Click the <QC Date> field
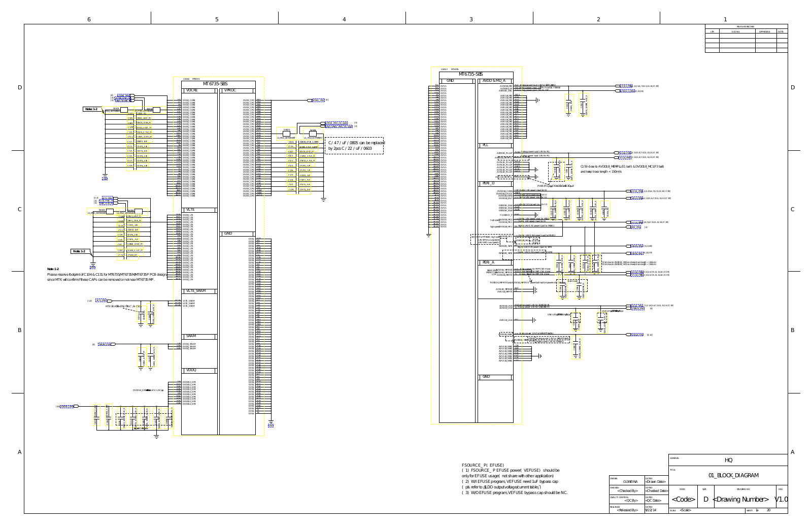 [x=653, y=501]
